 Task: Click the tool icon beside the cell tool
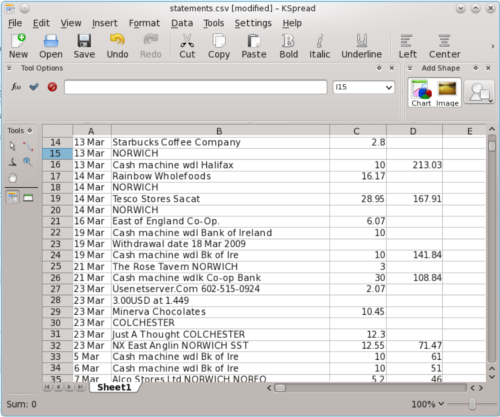28,198
